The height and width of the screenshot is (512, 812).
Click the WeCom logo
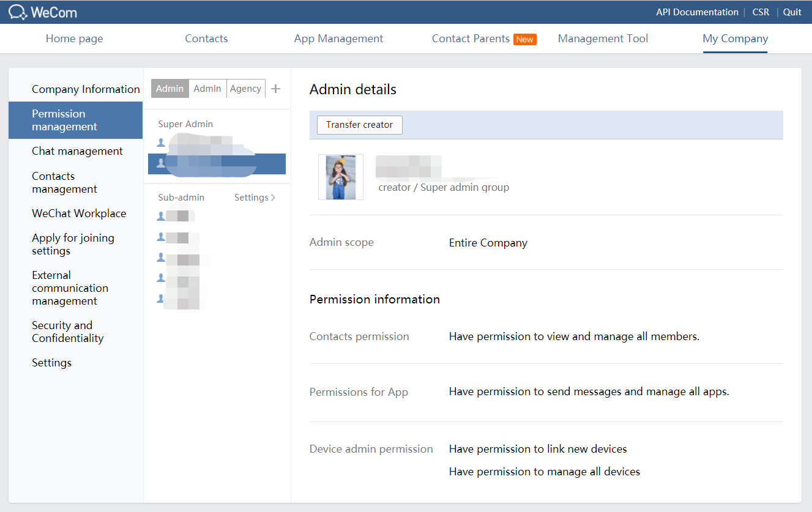coord(43,12)
